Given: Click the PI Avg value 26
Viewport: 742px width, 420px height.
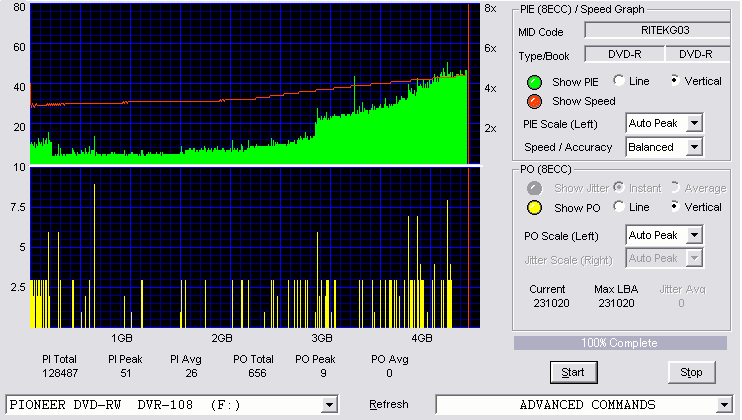Looking at the screenshot, I should (191, 373).
